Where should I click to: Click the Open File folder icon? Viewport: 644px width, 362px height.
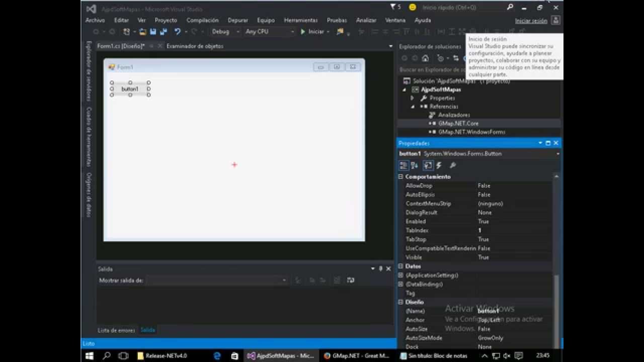pos(142,32)
